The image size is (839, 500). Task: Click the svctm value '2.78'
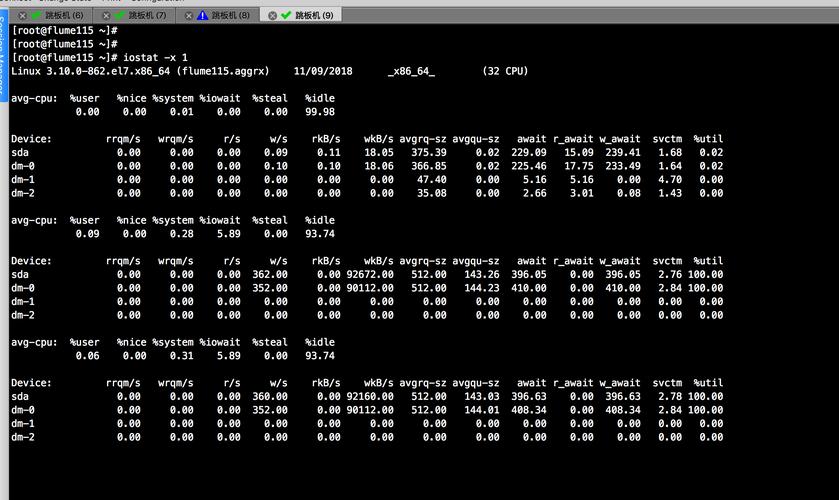[x=670, y=396]
